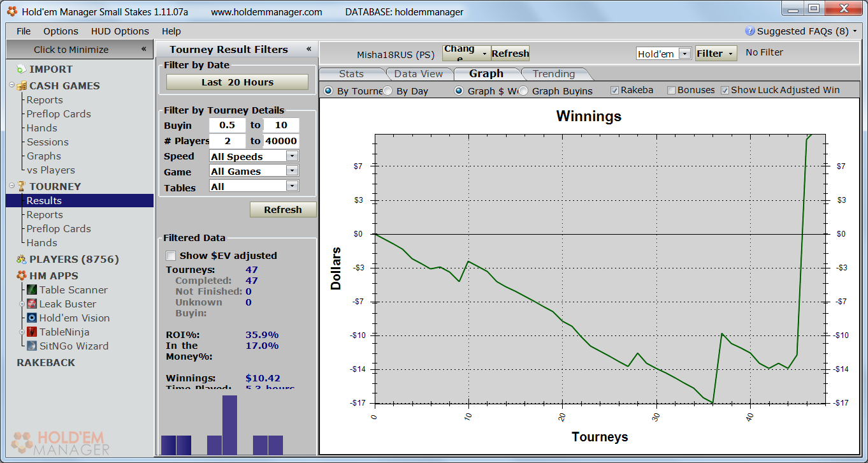
Task: Click the Buyin minimum input field
Action: 228,126
